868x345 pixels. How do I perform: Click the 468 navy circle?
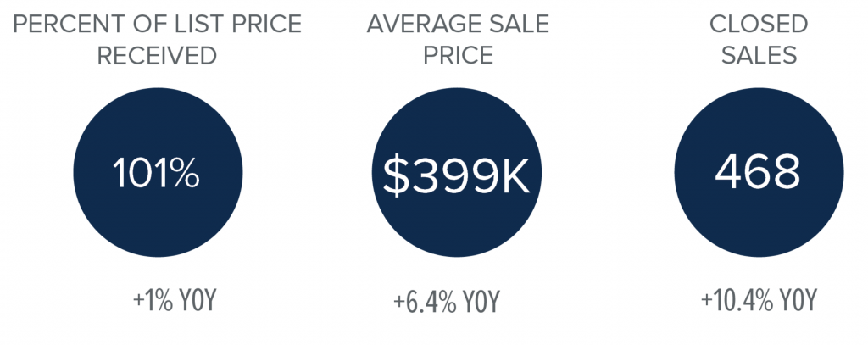coord(759,172)
